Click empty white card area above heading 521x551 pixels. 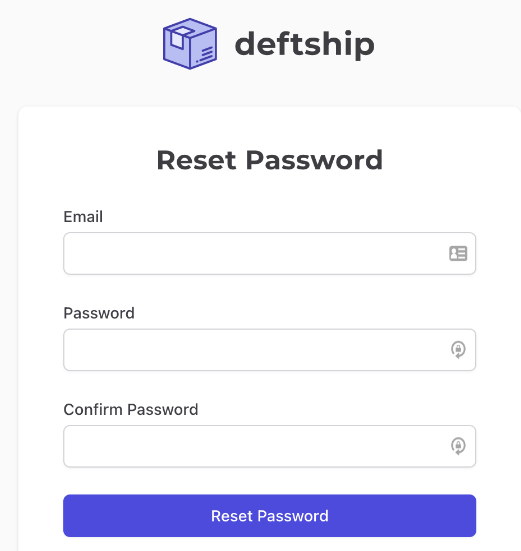coord(269,125)
